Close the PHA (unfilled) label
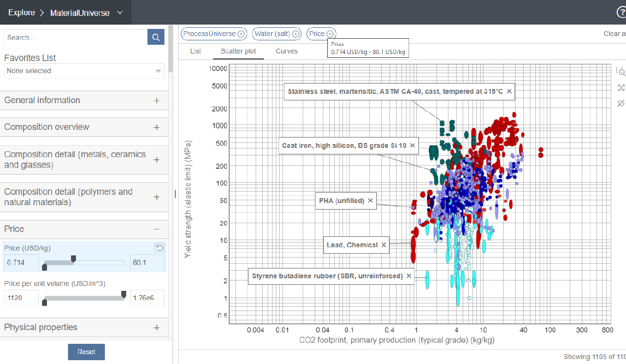The image size is (626, 364). pos(370,200)
